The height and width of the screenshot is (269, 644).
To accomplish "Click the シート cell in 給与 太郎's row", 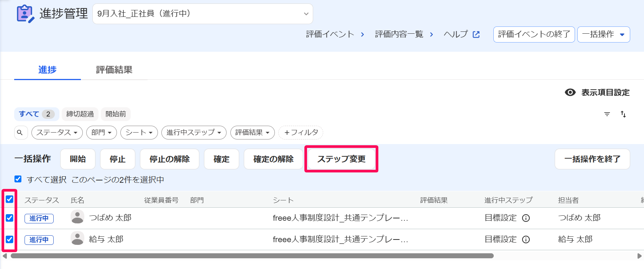I will 340,239.
